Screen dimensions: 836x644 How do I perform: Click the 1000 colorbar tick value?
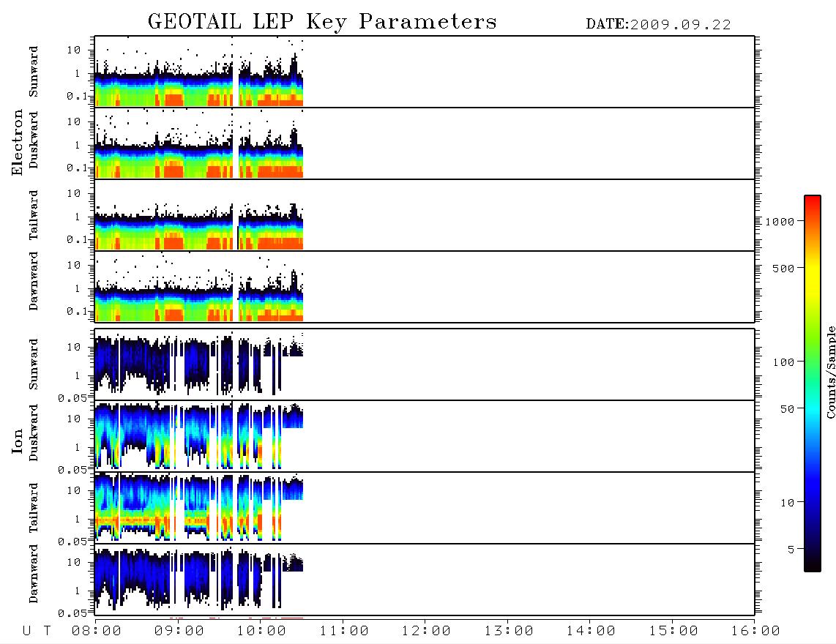click(780, 222)
